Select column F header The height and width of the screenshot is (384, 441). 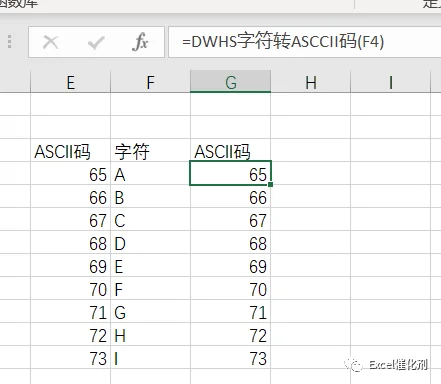point(150,82)
